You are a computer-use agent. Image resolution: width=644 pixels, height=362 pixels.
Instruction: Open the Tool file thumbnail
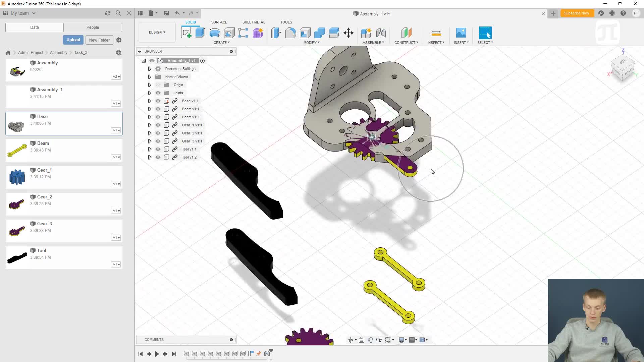click(17, 257)
